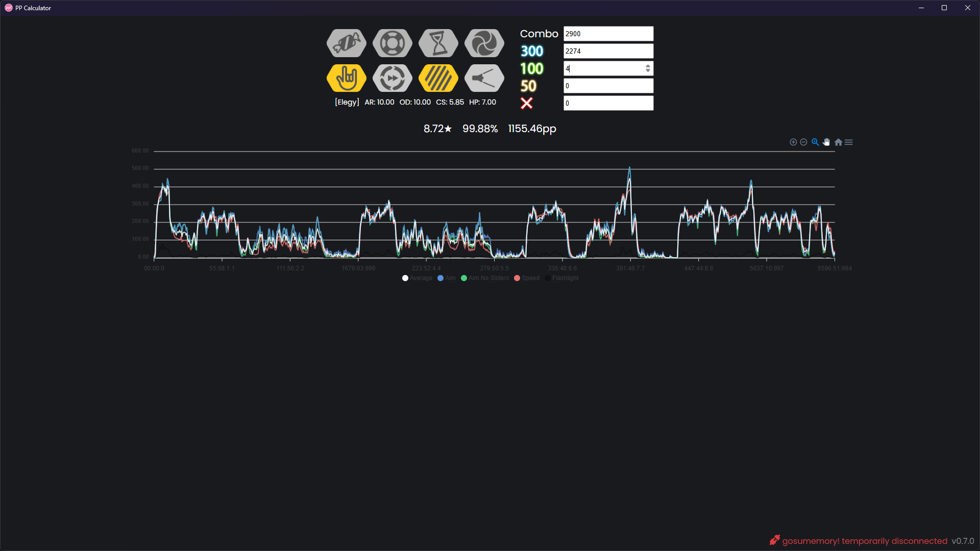Reset chart zoom with home icon

pyautogui.click(x=838, y=142)
